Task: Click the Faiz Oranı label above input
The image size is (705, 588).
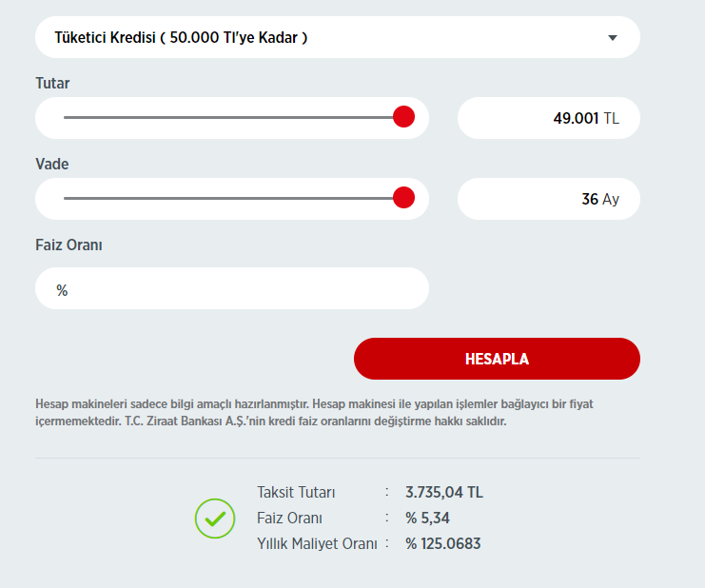Action: 69,245
